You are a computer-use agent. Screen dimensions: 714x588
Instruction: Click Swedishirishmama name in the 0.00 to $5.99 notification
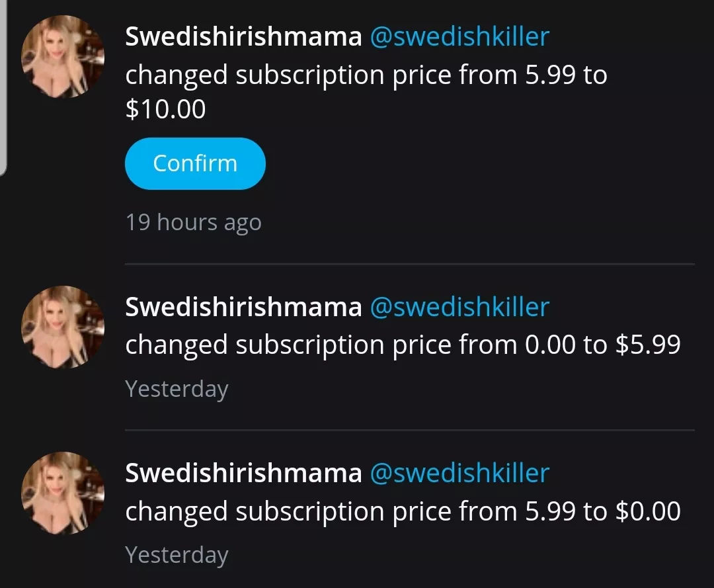pyautogui.click(x=243, y=307)
